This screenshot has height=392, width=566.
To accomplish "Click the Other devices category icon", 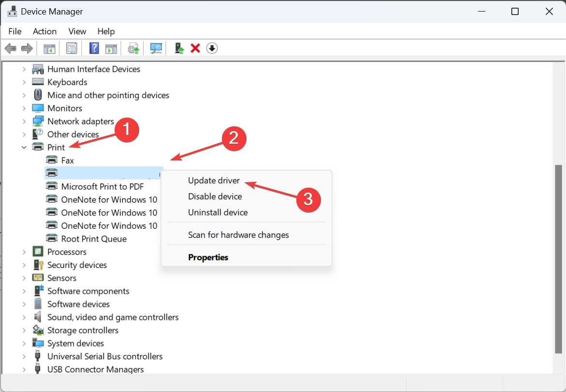I will [38, 134].
